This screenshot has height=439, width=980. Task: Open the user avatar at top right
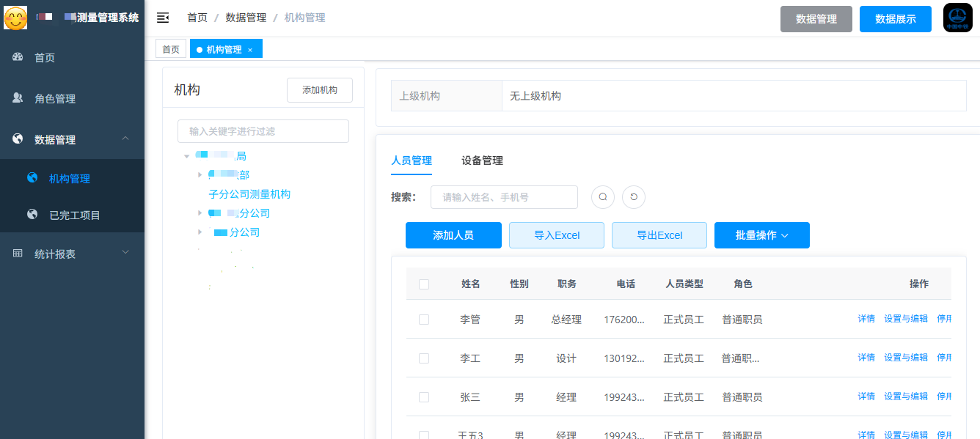pyautogui.click(x=958, y=18)
